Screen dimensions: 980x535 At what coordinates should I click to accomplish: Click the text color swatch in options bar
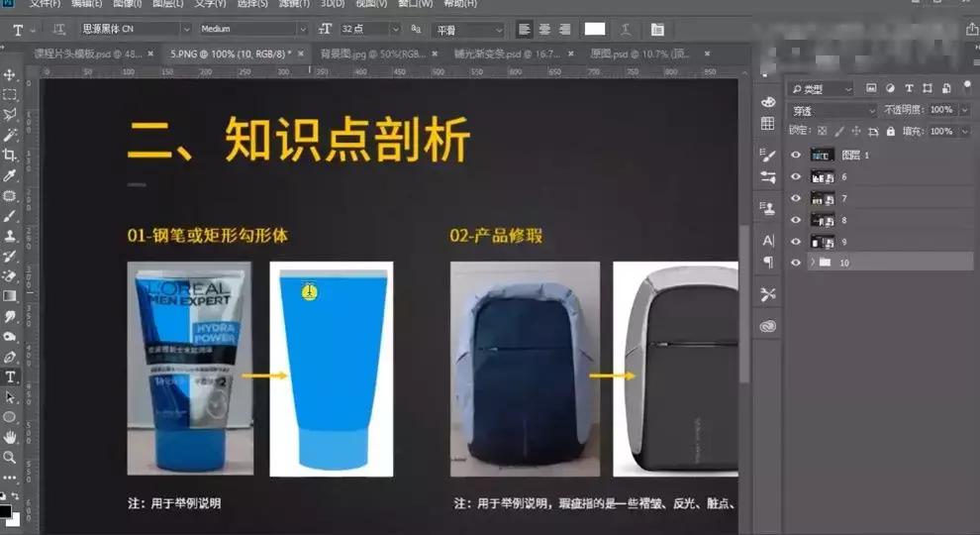[x=594, y=29]
